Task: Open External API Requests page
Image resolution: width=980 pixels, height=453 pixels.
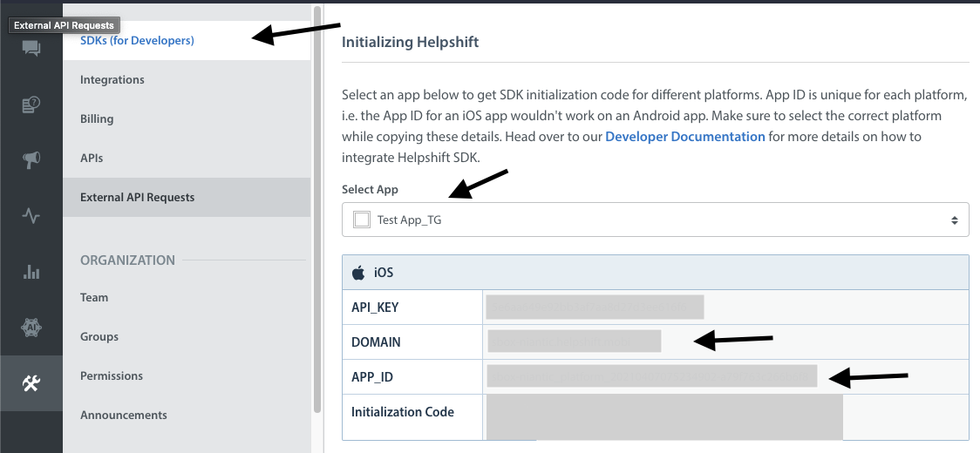Action: coord(137,197)
